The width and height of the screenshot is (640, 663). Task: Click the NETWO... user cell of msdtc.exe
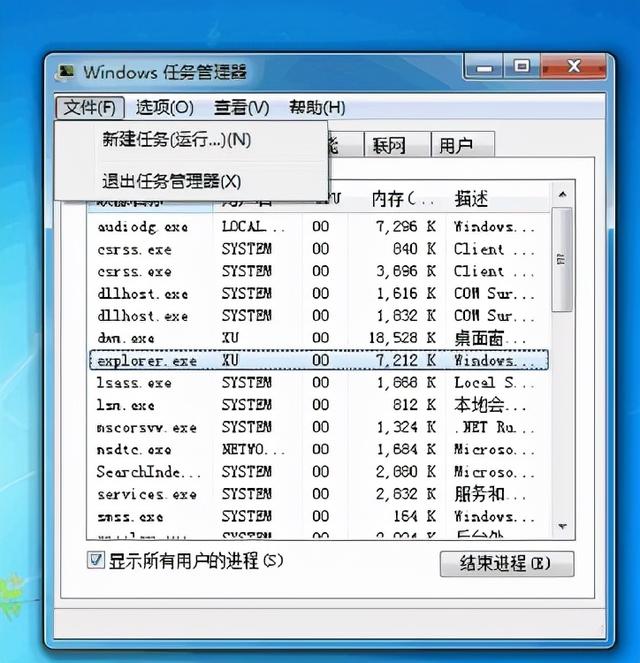[253, 449]
